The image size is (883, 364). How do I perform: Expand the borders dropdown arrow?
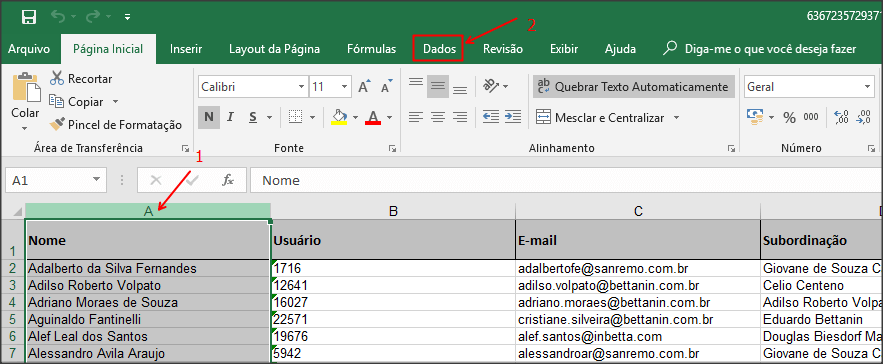pos(313,118)
